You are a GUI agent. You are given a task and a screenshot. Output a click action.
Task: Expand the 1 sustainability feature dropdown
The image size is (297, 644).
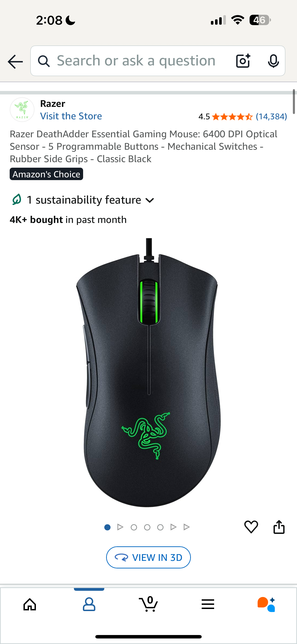click(82, 200)
